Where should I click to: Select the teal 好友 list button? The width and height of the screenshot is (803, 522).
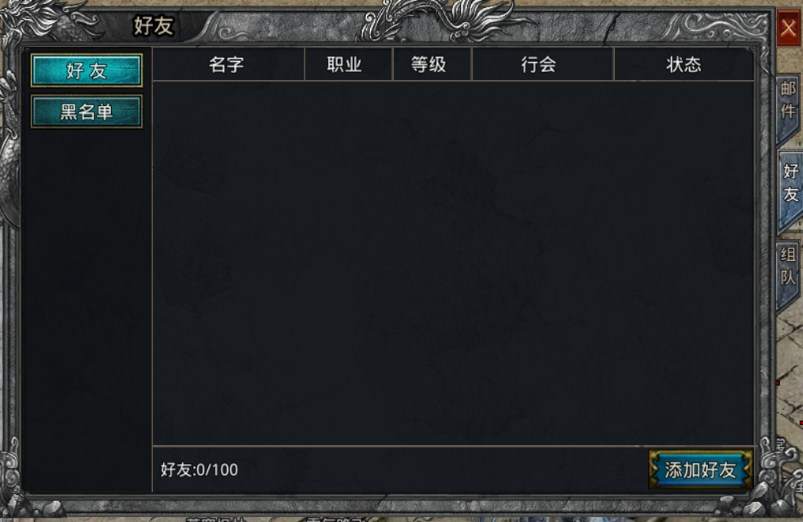point(87,70)
